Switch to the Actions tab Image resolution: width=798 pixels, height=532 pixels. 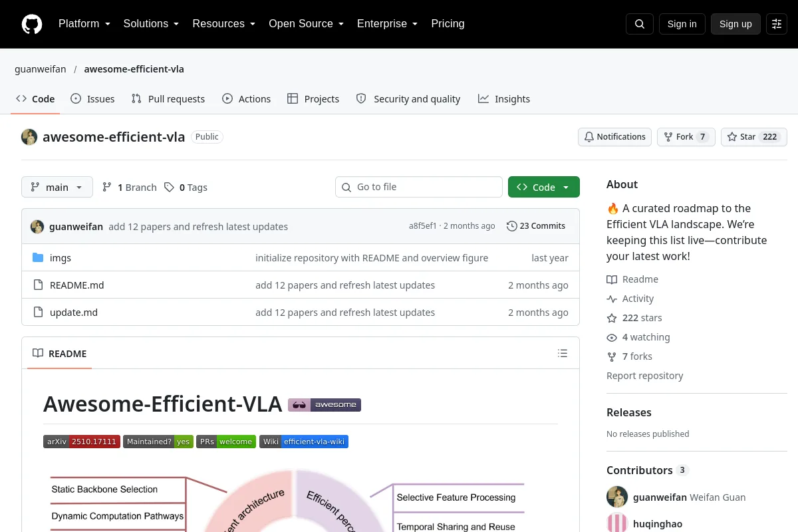pyautogui.click(x=247, y=98)
